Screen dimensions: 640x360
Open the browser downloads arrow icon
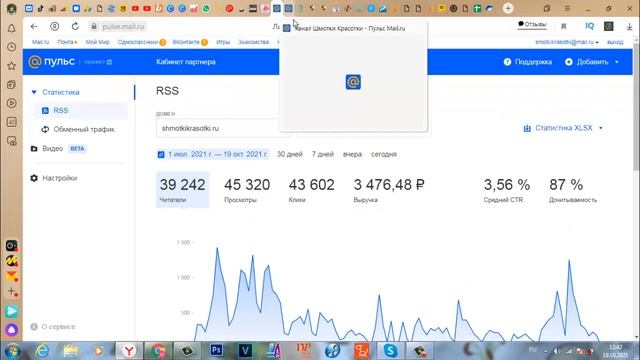pos(629,27)
